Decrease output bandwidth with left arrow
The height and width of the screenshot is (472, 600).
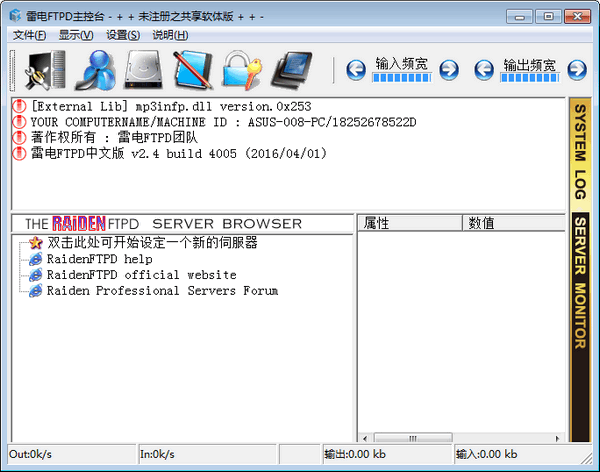[x=484, y=70]
